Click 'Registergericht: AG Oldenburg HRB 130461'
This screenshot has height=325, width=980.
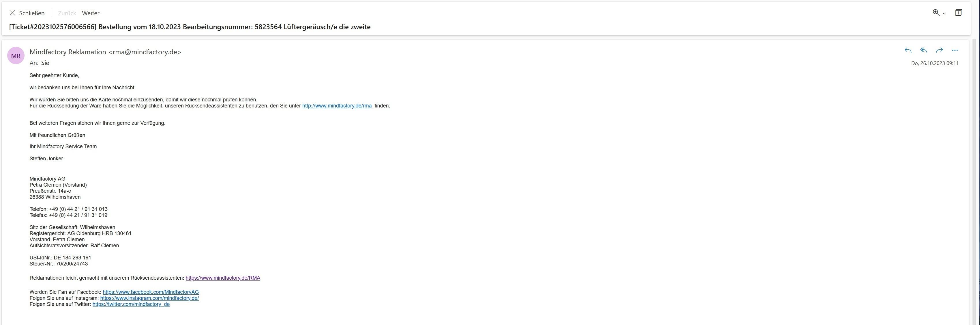pyautogui.click(x=80, y=233)
